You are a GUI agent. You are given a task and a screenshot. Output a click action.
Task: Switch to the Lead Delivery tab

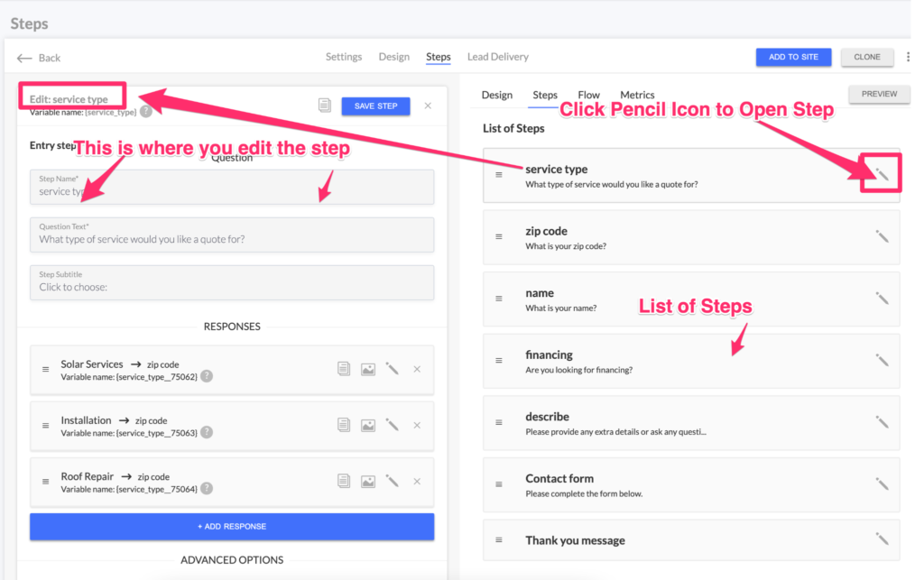(497, 56)
